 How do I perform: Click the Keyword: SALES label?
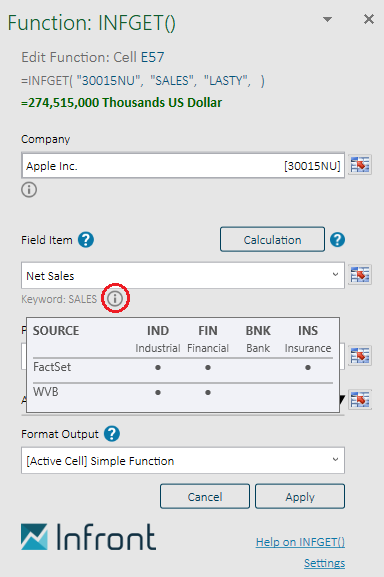click(59, 299)
